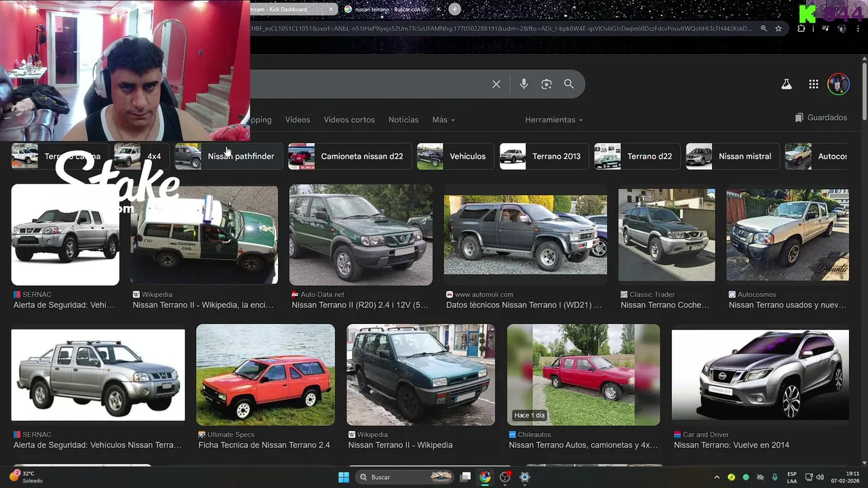Open Chrome from the taskbar

485,477
